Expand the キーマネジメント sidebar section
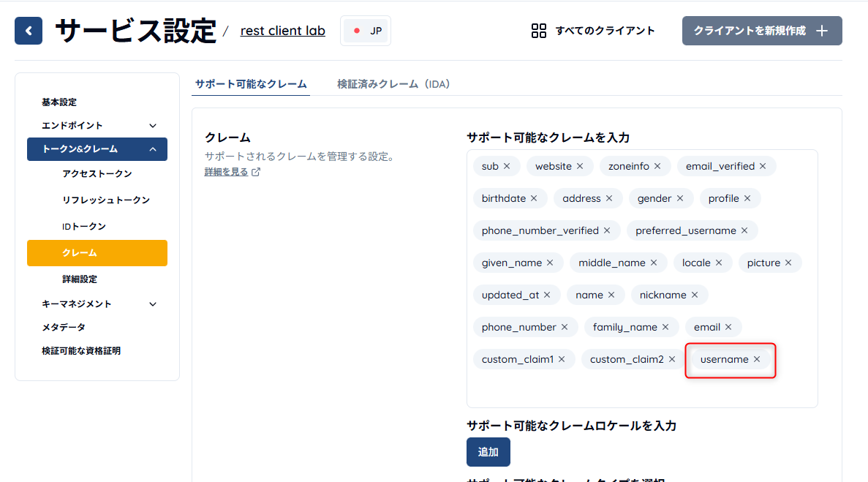The image size is (868, 482). click(x=153, y=304)
